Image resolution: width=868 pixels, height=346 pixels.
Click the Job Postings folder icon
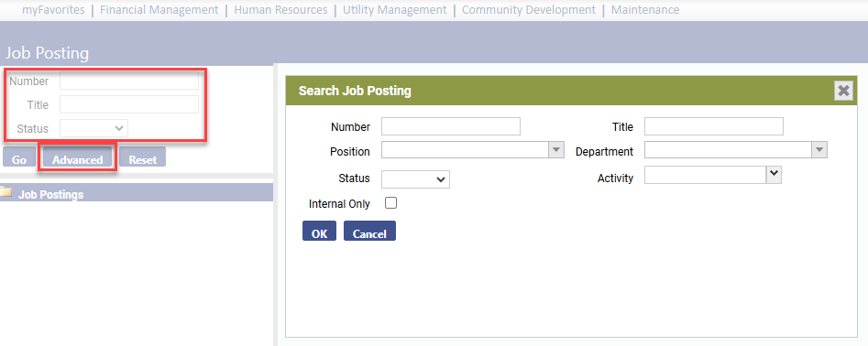click(6, 192)
